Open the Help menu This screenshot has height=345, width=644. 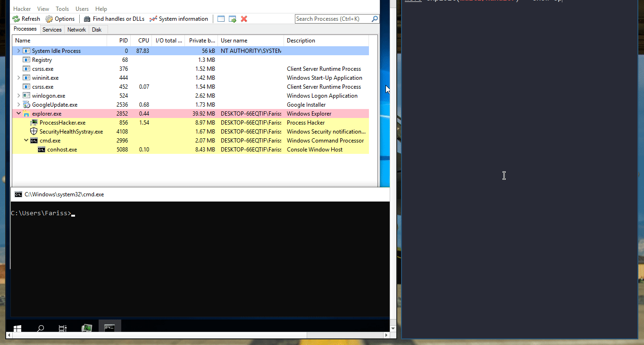click(x=101, y=9)
